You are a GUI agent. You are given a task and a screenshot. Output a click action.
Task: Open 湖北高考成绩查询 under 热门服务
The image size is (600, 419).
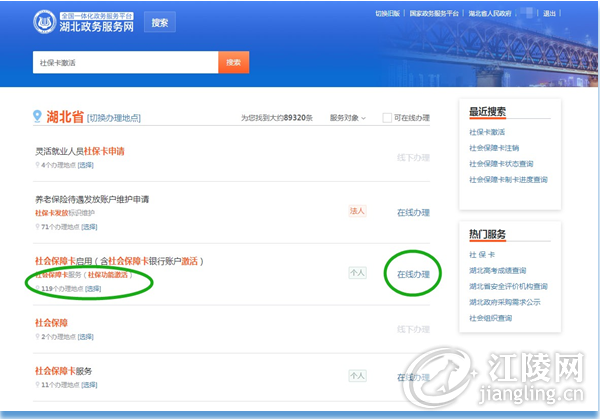[x=497, y=271]
